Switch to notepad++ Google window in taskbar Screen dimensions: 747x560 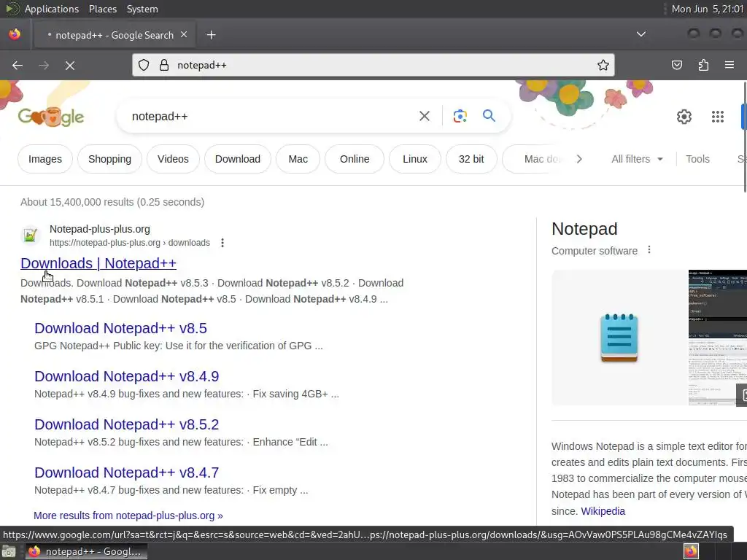86,551
